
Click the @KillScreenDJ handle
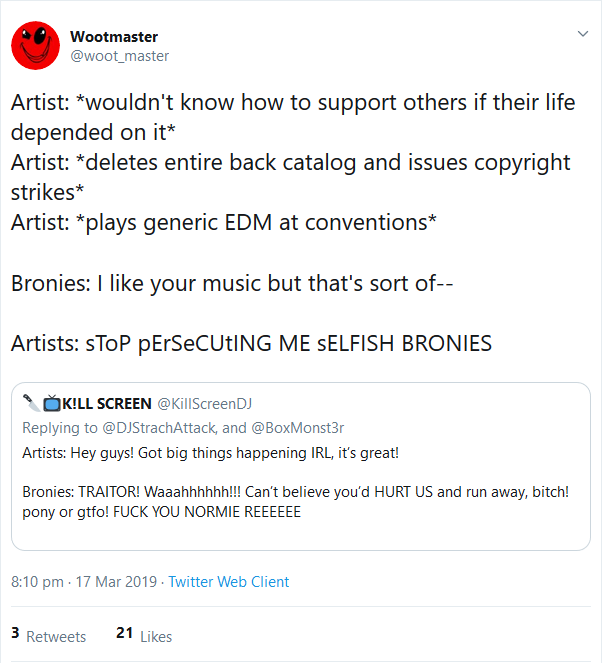coord(205,404)
